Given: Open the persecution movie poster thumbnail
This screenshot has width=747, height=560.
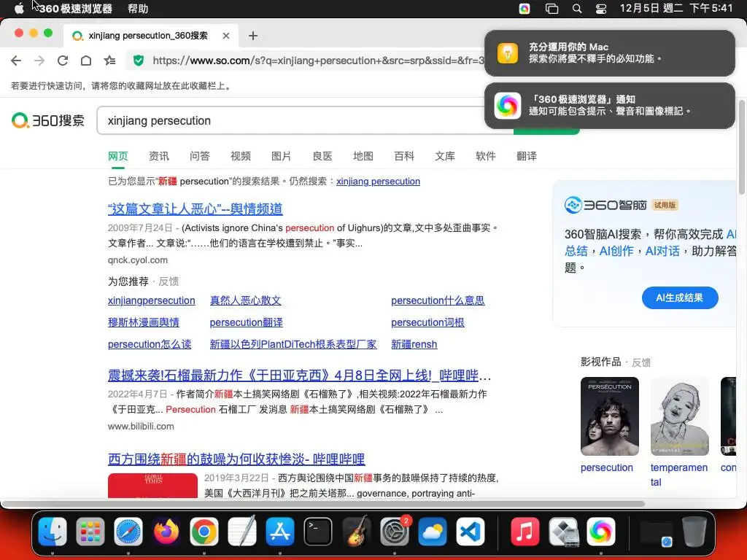Looking at the screenshot, I should [609, 416].
